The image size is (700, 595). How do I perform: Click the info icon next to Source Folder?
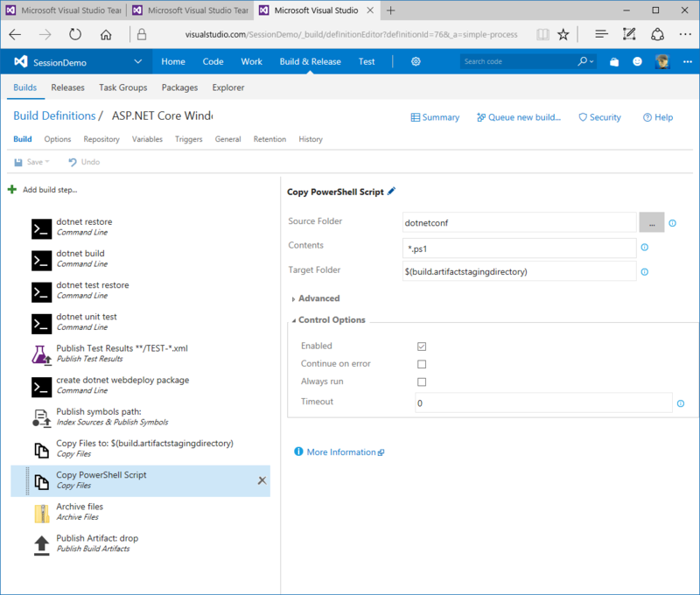[672, 223]
